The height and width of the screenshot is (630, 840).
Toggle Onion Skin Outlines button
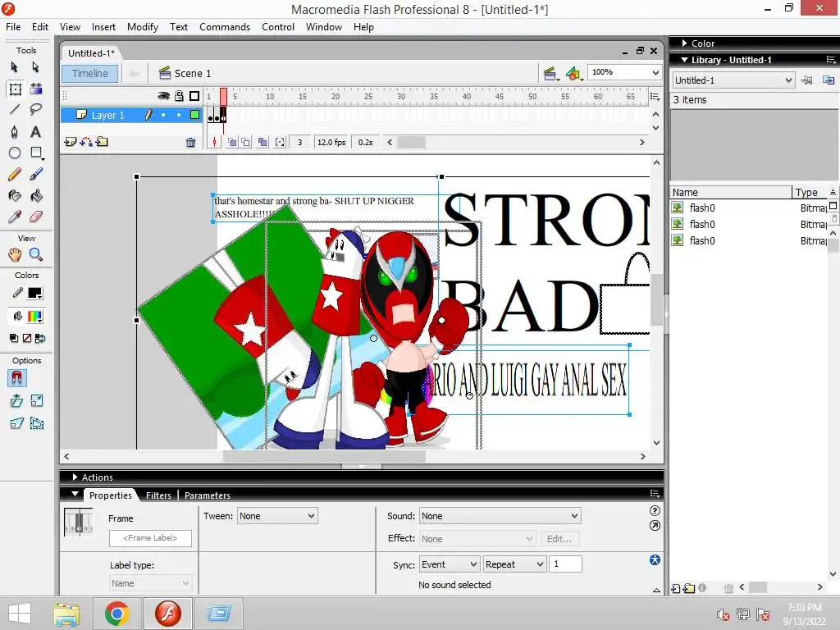coord(246,143)
